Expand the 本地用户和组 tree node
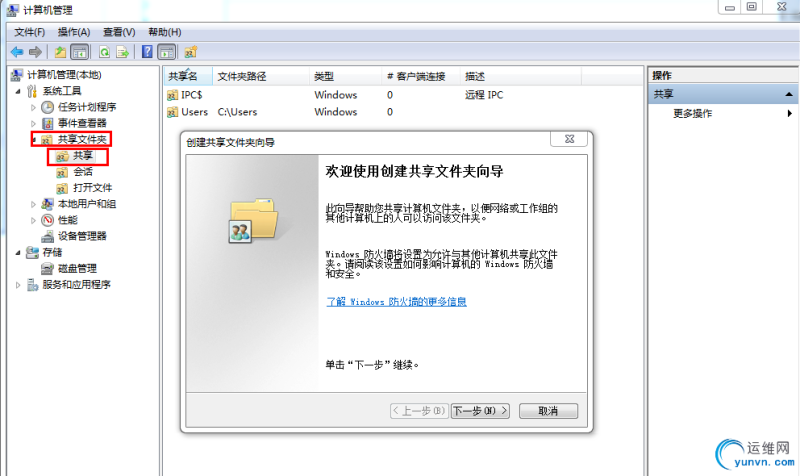Viewport: 800px width, 476px height. pyautogui.click(x=33, y=204)
